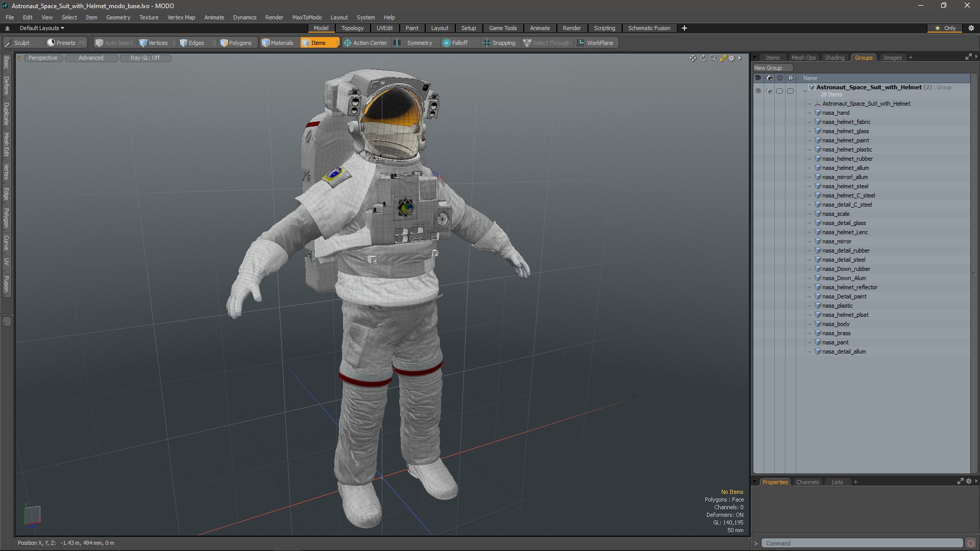The height and width of the screenshot is (551, 980).
Task: Toggle second checkbox in Astronaut group row
Action: click(x=790, y=91)
